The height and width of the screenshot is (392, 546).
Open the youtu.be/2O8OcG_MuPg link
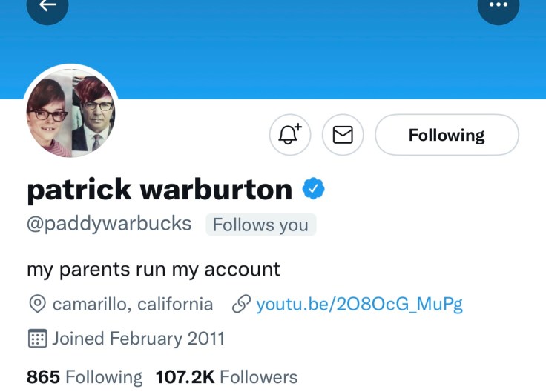tap(359, 304)
